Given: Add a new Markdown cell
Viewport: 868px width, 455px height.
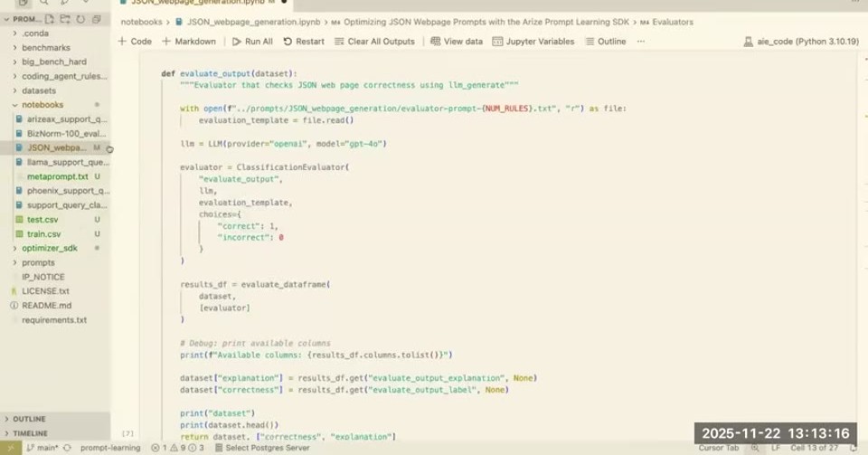Looking at the screenshot, I should (189, 42).
